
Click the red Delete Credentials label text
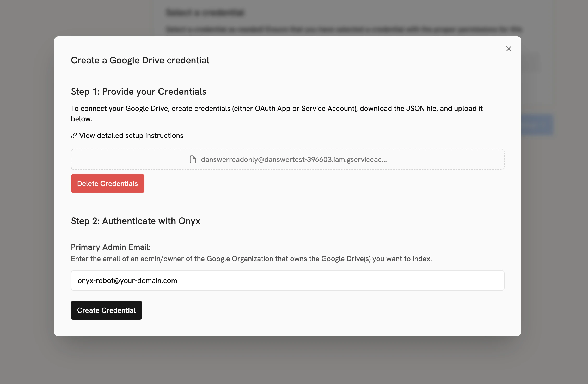[107, 183]
